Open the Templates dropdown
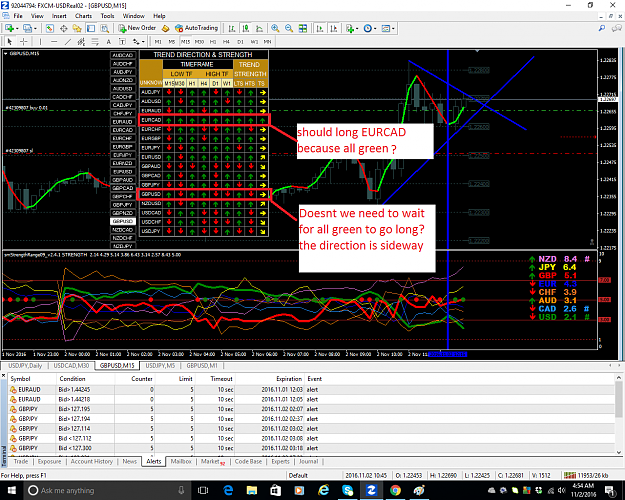625x500 pixels. point(388,28)
